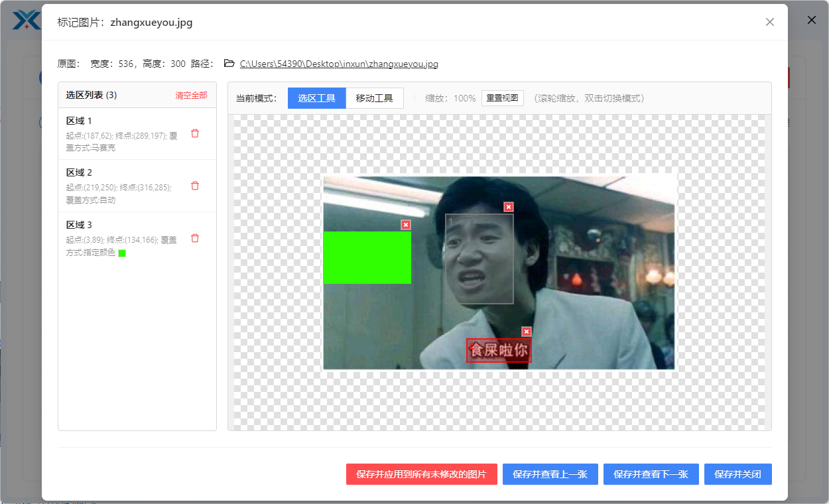The image size is (829, 504).
Task: Remove the face mosaic selection via red X
Action: click(509, 207)
